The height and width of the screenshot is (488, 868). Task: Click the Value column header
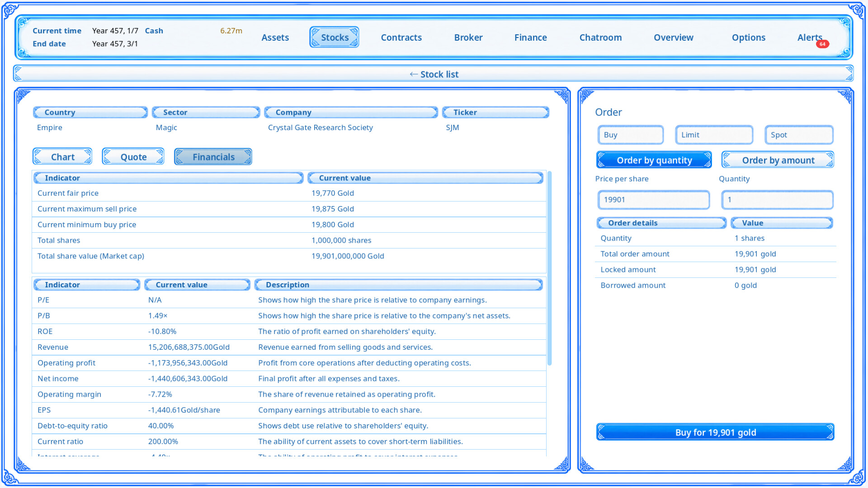tap(782, 223)
